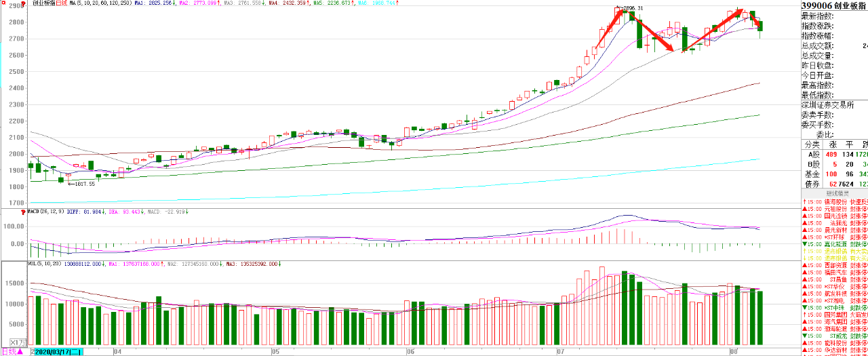Open the ST昌鱼 alert row
The image size is (868, 356).
(835, 279)
